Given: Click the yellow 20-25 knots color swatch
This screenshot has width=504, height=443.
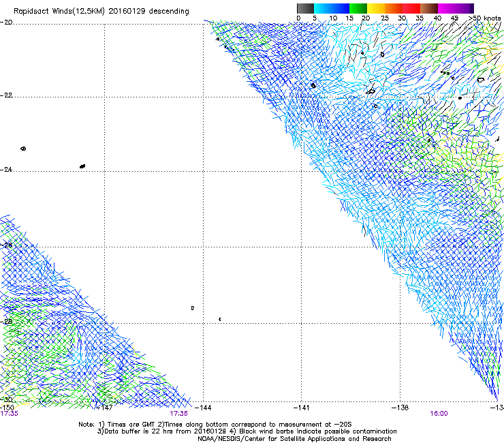Looking at the screenshot, I should [376, 8].
